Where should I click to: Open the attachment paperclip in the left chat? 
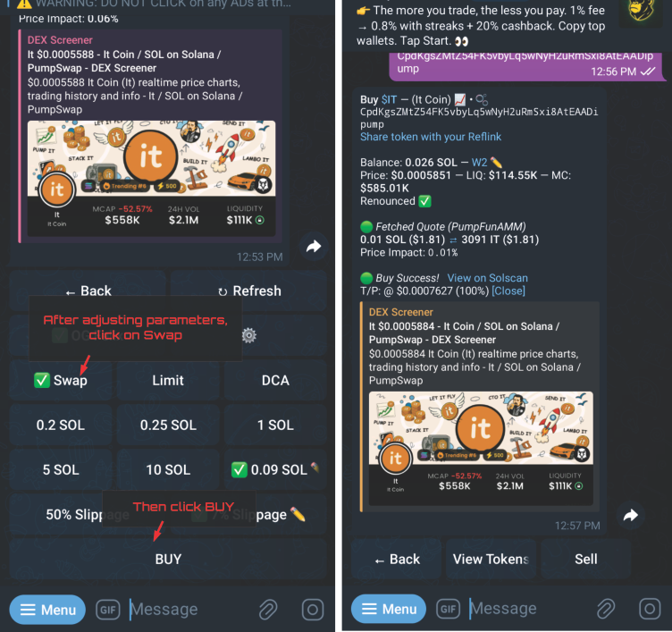pyautogui.click(x=268, y=610)
